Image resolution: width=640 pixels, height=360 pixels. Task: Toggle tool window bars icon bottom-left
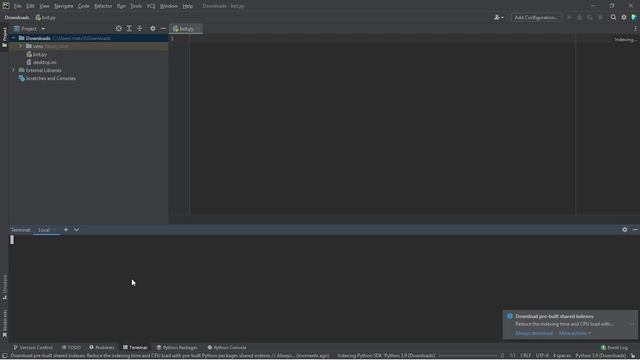pos(4,356)
